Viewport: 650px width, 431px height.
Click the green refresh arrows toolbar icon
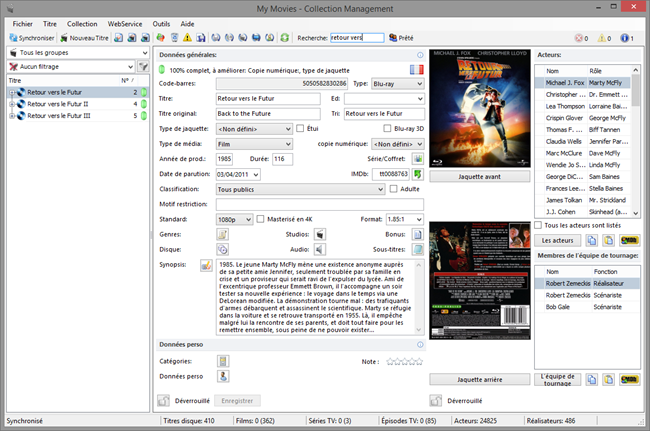click(284, 38)
